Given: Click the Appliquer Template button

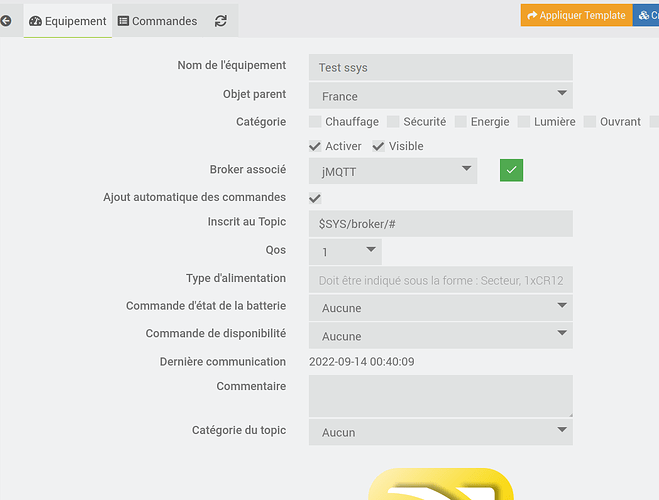Looking at the screenshot, I should (x=576, y=15).
